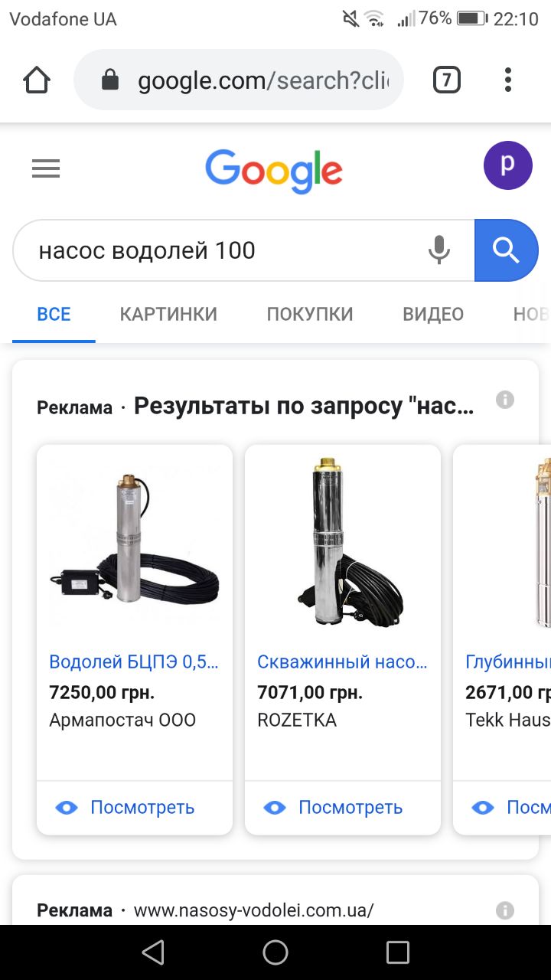Viewport: 551px width, 980px height.
Task: Open Chrome three-dot overflow menu
Action: (508, 80)
